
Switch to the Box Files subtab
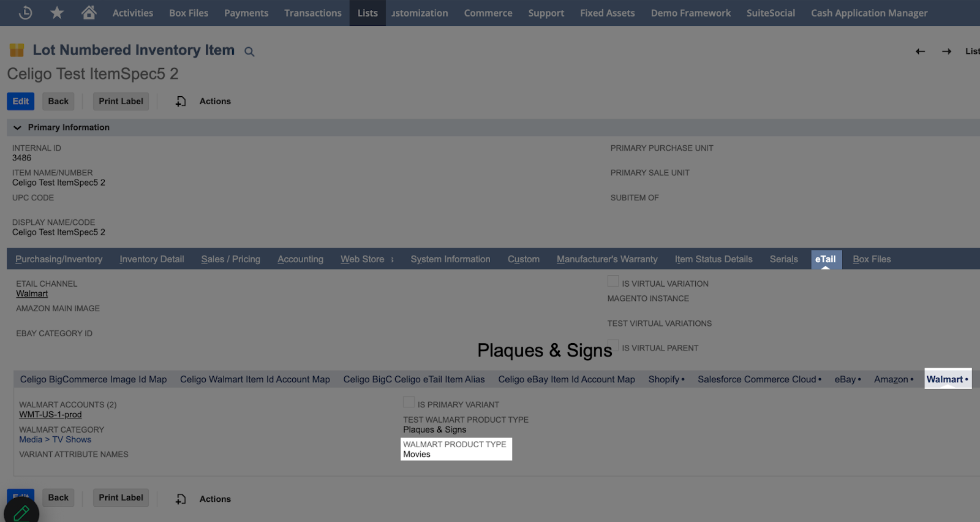click(x=872, y=259)
